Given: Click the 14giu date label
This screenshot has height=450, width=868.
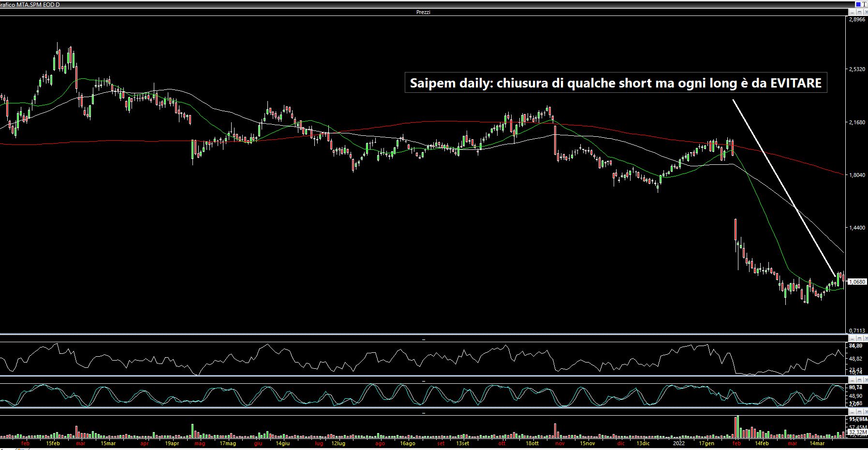Looking at the screenshot, I should pos(283,443).
